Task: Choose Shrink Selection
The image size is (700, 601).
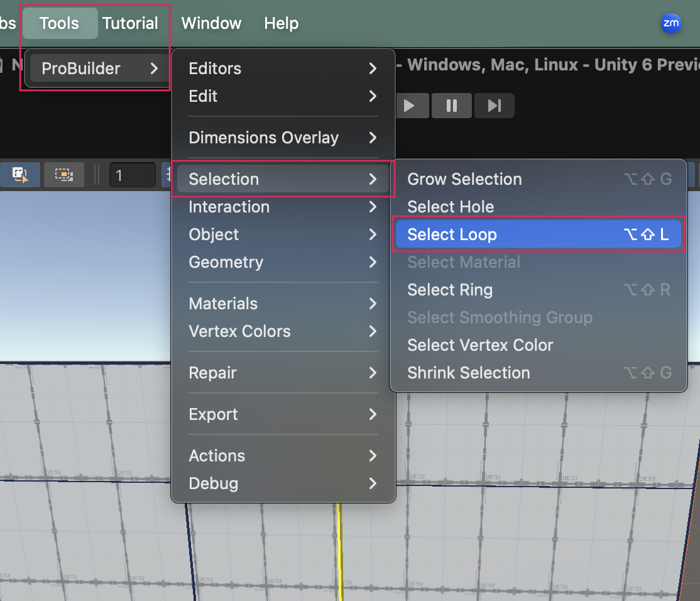Action: [538, 373]
